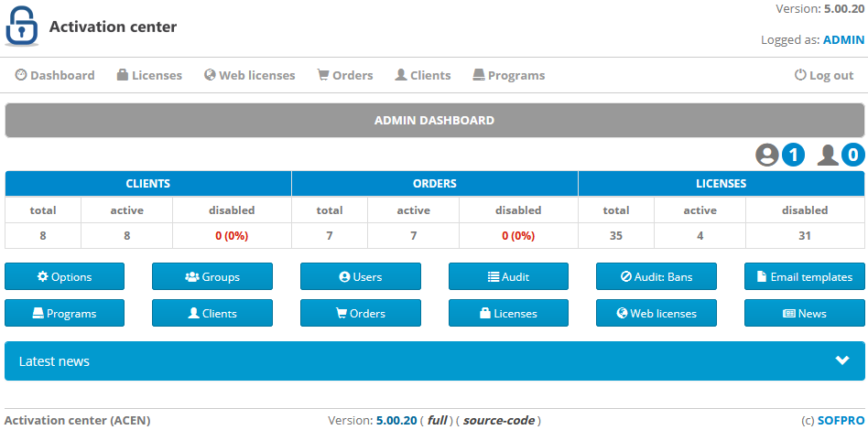Click the dark person silhouette icon
The image size is (868, 430).
tap(828, 155)
